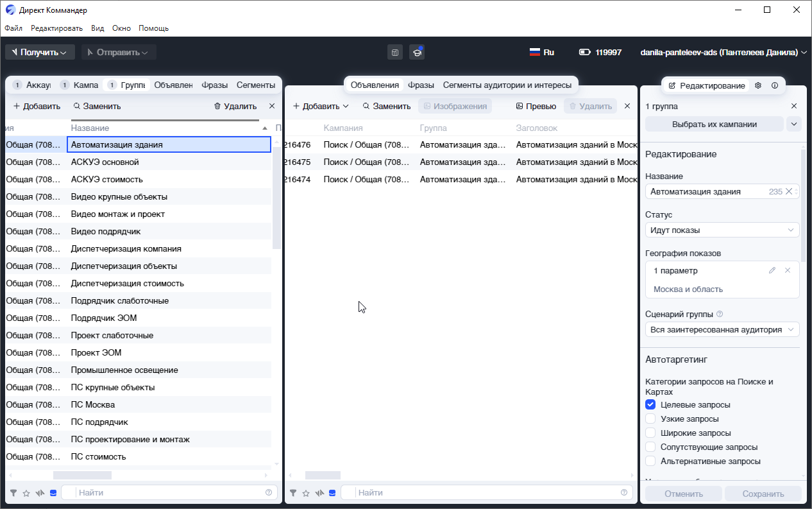This screenshot has height=509, width=812.
Task: Click the 'Найти' search field in ads panel
Action: [486, 493]
